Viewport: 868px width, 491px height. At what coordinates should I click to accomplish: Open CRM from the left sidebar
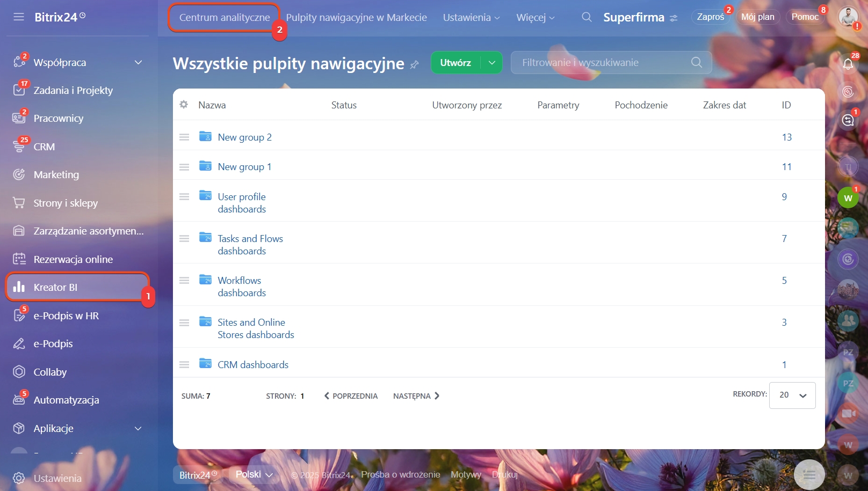tap(44, 146)
